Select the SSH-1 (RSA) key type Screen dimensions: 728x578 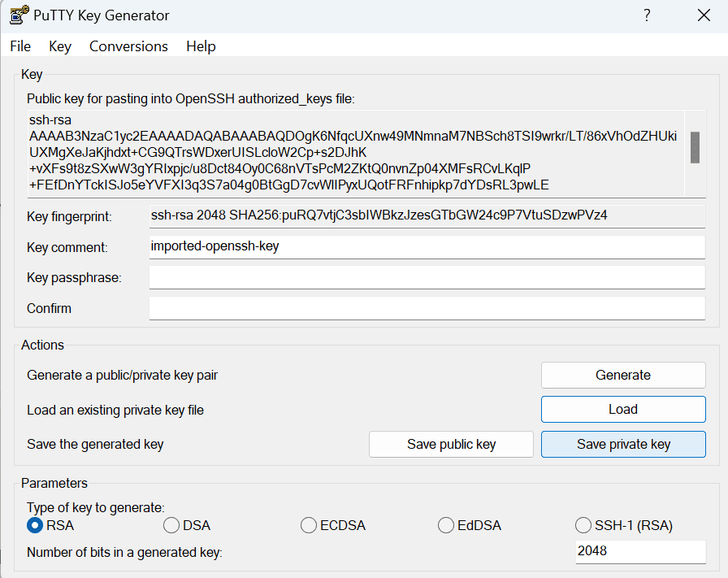[x=583, y=525]
